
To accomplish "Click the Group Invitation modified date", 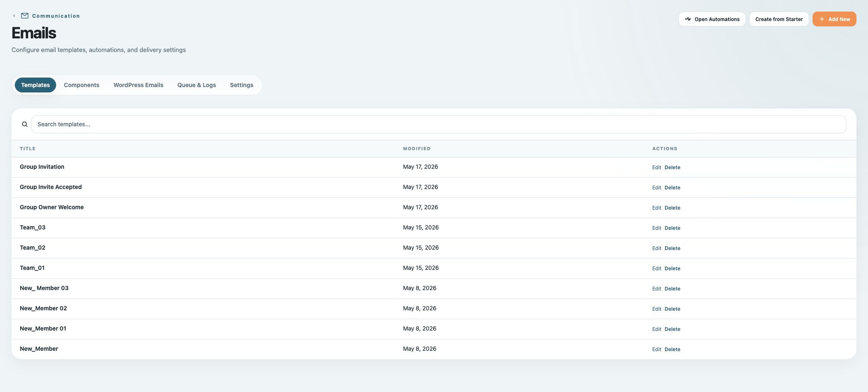I will click(x=420, y=167).
